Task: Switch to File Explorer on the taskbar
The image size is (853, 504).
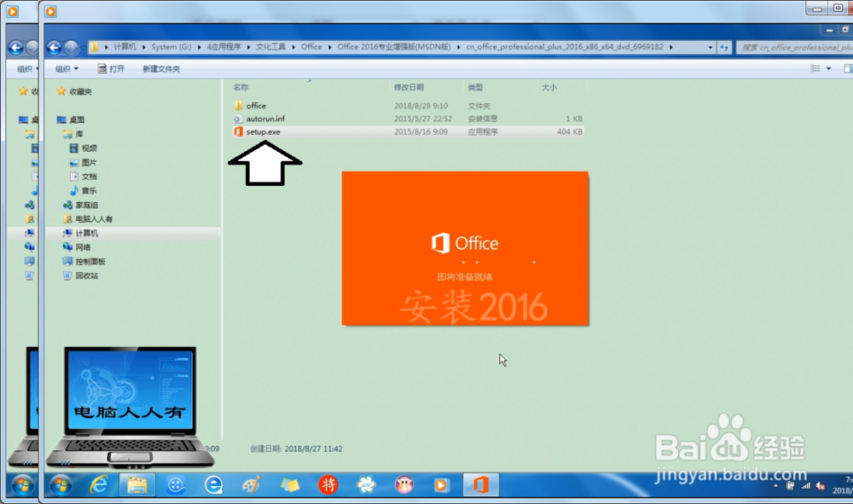Action: [137, 485]
